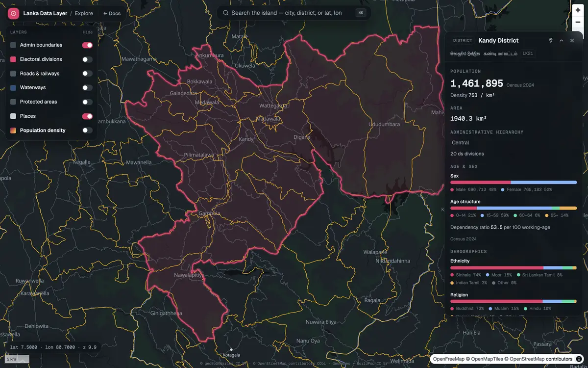Image resolution: width=588 pixels, height=368 pixels.
Task: Click the Wattegama place label
Action: coord(273,105)
